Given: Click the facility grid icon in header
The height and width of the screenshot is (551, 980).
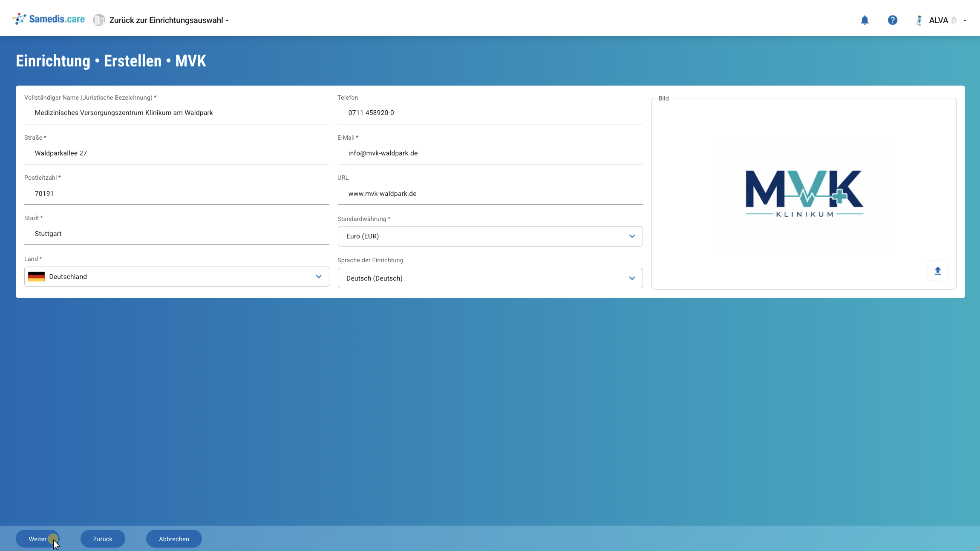Looking at the screenshot, I should point(99,20).
